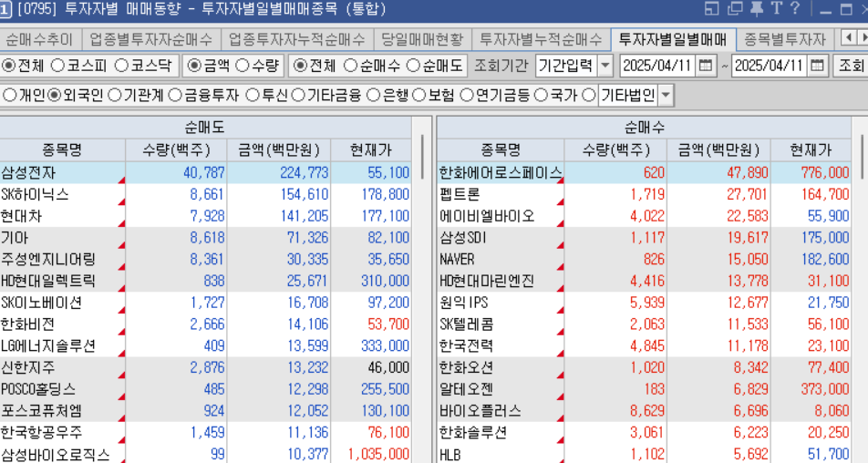Open calendar picker for the start date
Image resolution: width=868 pixels, height=463 pixels.
706,66
